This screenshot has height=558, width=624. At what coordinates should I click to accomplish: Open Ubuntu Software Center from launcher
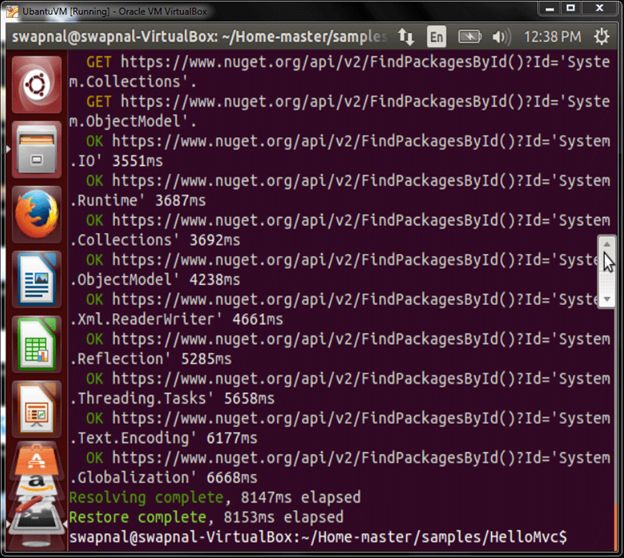(x=37, y=460)
